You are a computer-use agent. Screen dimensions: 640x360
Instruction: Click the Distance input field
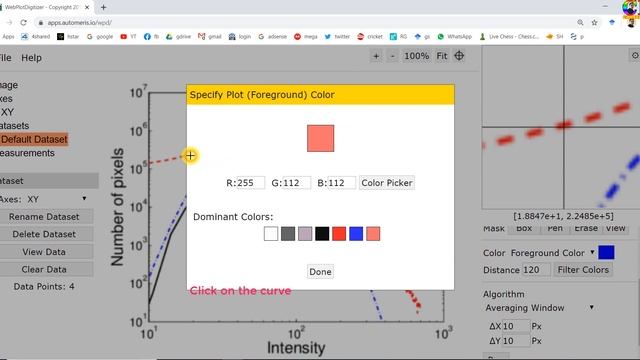[536, 270]
